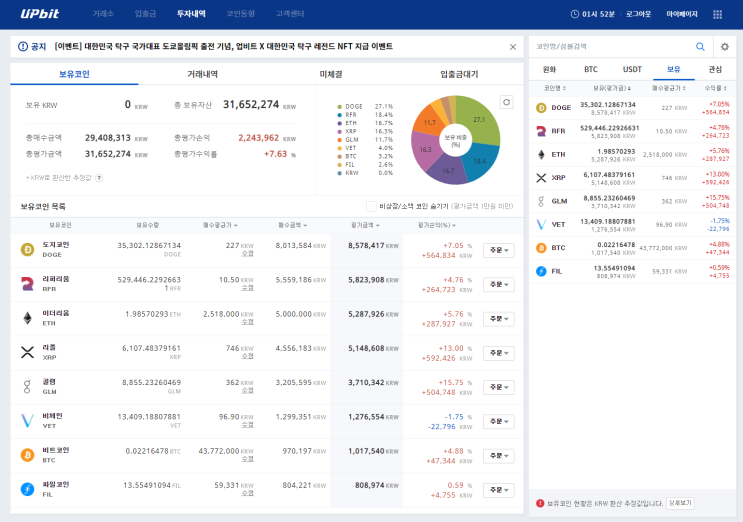Viewport: 743px width, 522px height.
Task: Refresh the holdings pie chart
Action: coord(507,102)
